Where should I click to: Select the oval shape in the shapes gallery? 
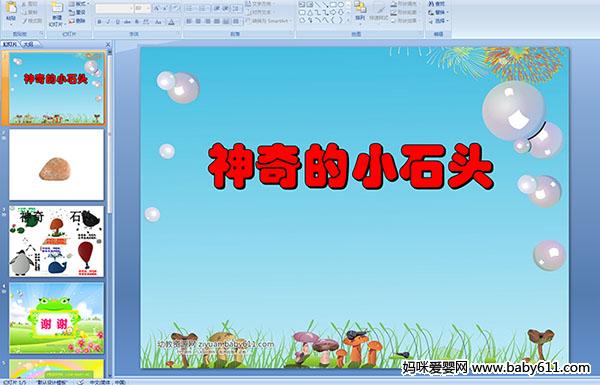pyautogui.click(x=341, y=5)
